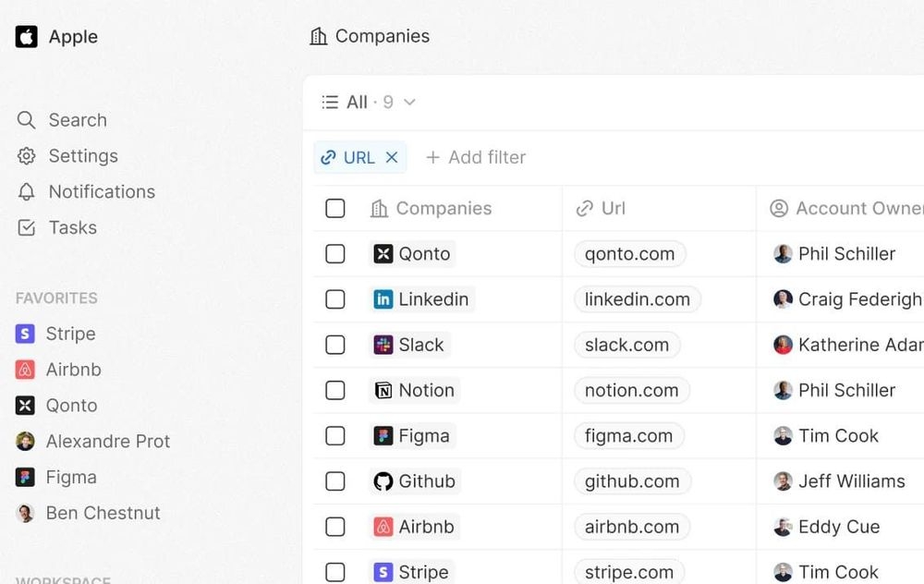Open the Url column header menu
The image size is (924, 584).
click(x=613, y=209)
